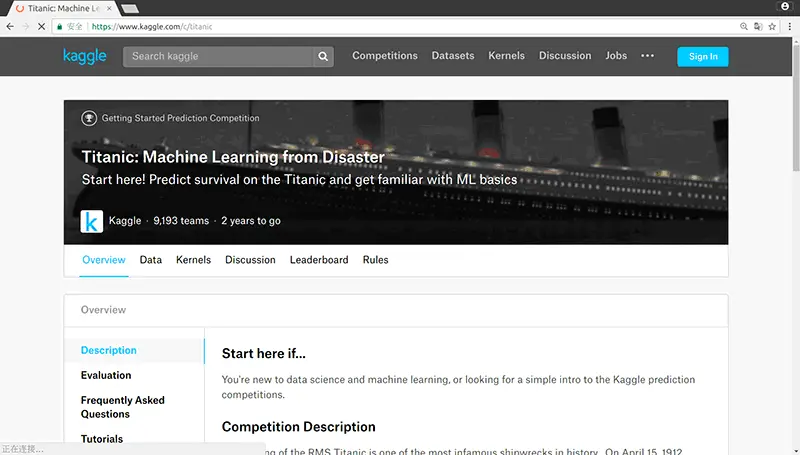Screen dimensions: 800x455
Task: Click the address bar URL
Action: (152, 27)
